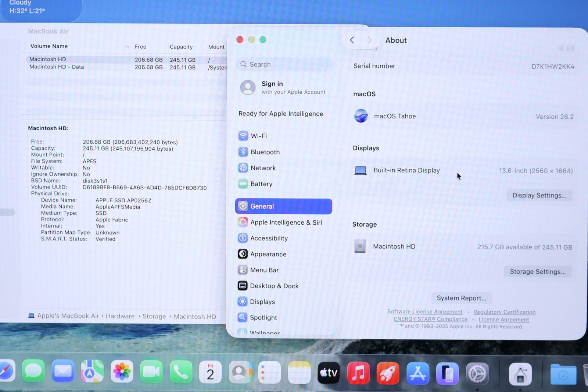The image size is (588, 392).
Task: Select Apple Intelligence & Siri
Action: click(x=286, y=222)
